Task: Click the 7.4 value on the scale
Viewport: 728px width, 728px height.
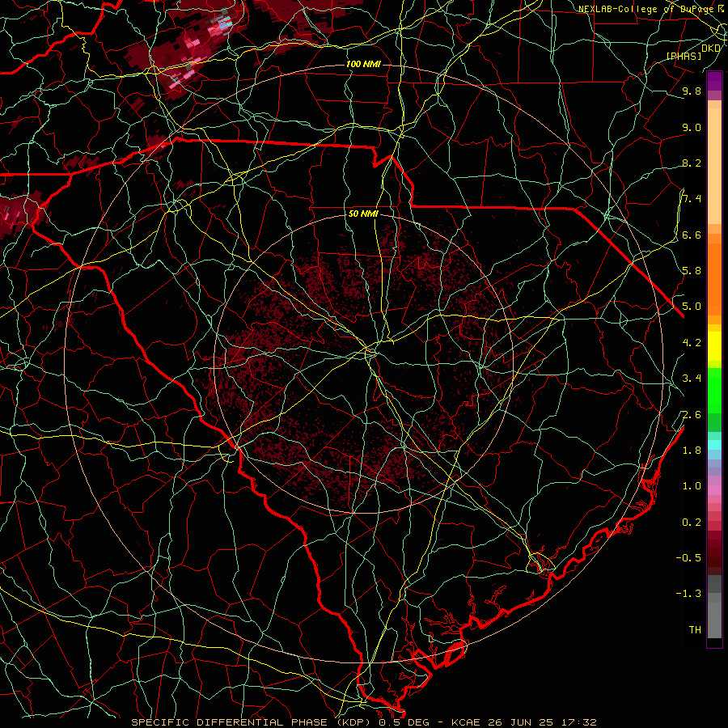Action: click(692, 199)
